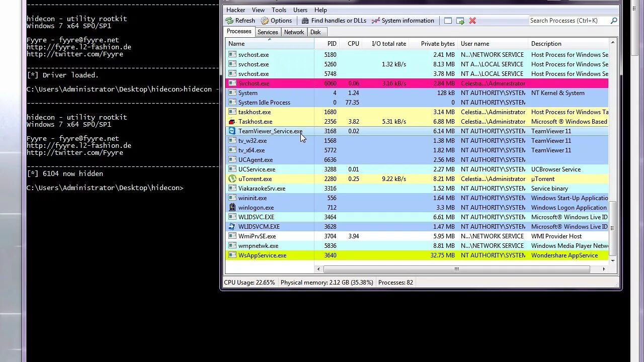The height and width of the screenshot is (362, 644).
Task: Click the horizontal scrollbar thumb
Action: (456, 269)
